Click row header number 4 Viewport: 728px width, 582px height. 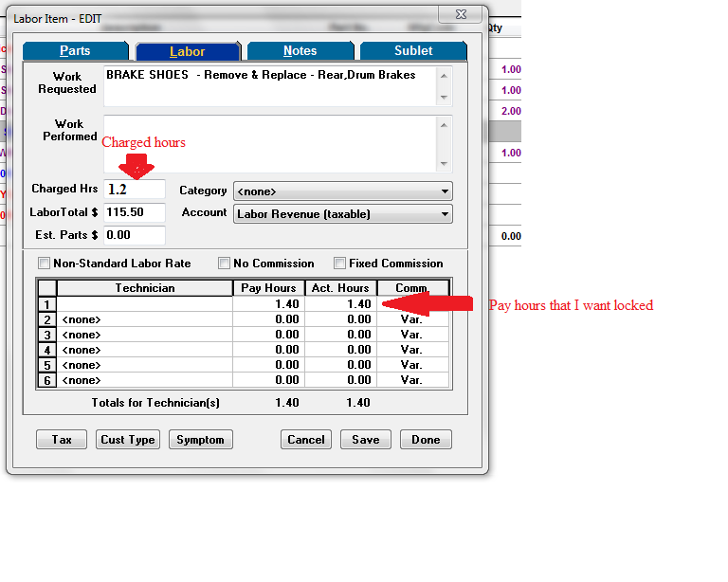(46, 350)
